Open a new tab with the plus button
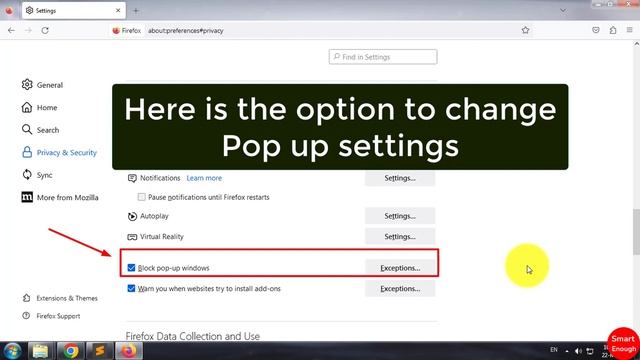640x360 pixels. (x=136, y=11)
